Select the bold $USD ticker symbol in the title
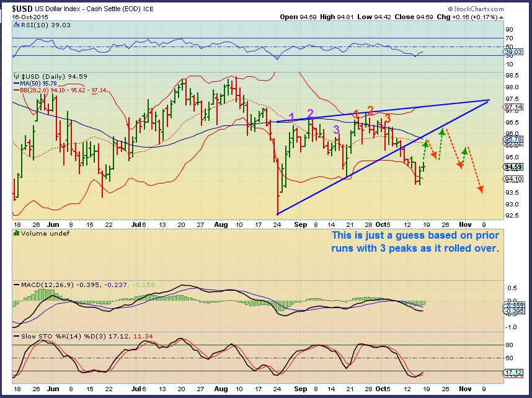 [x=23, y=9]
